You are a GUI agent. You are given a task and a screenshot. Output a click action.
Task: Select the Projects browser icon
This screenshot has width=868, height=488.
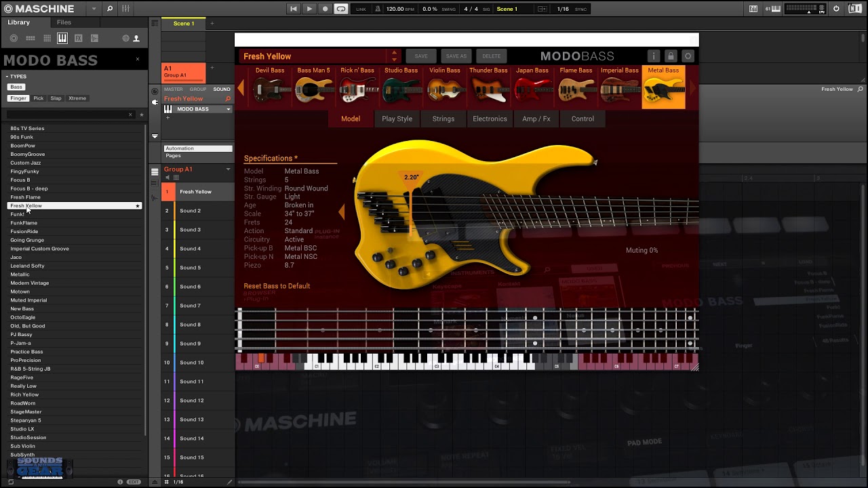pos(14,39)
